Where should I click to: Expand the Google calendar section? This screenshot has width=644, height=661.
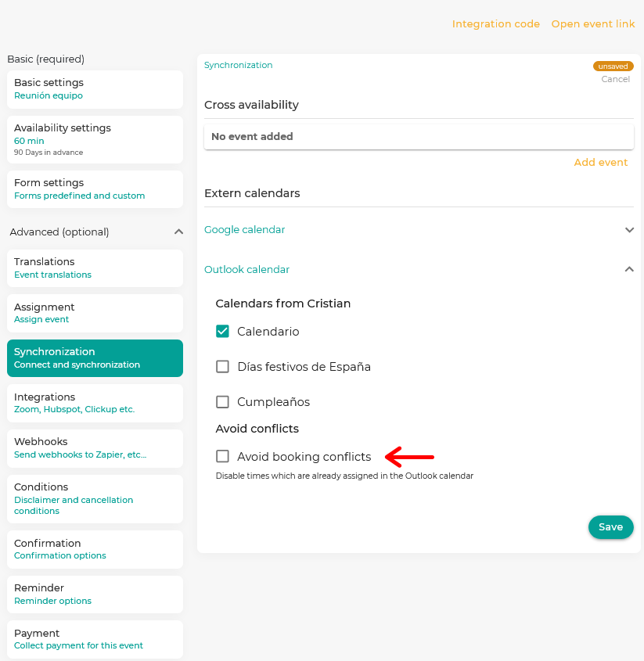[x=629, y=230]
